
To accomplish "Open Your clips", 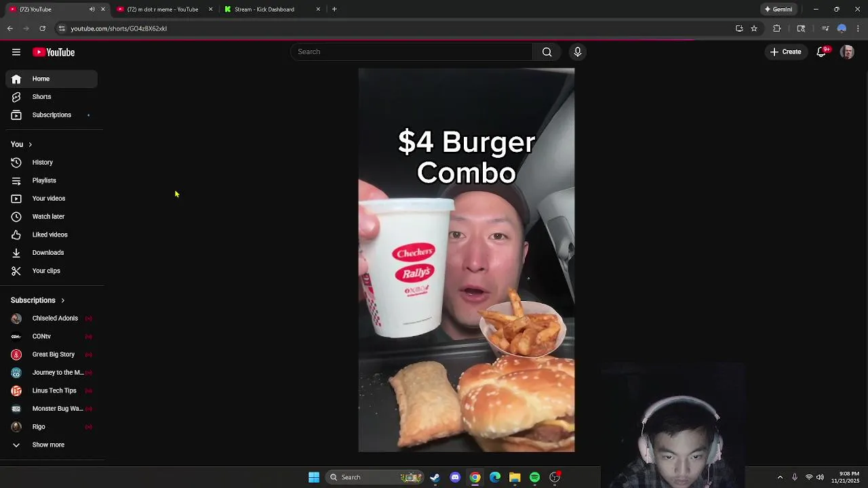I will click(52, 271).
